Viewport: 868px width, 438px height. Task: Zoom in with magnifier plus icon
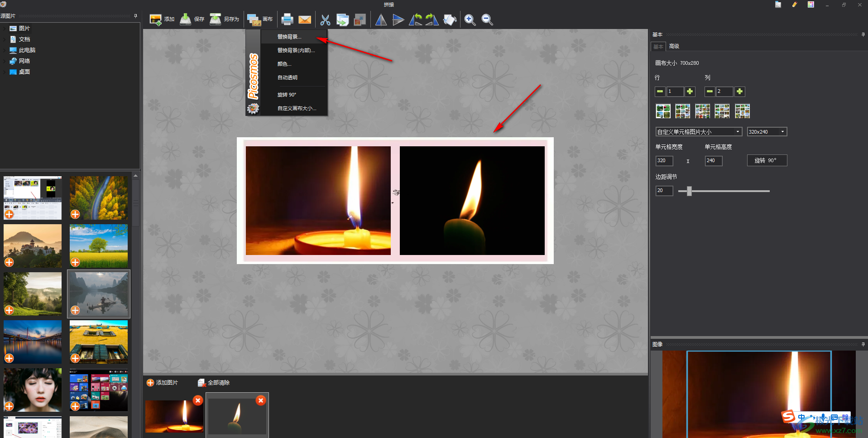pyautogui.click(x=470, y=19)
